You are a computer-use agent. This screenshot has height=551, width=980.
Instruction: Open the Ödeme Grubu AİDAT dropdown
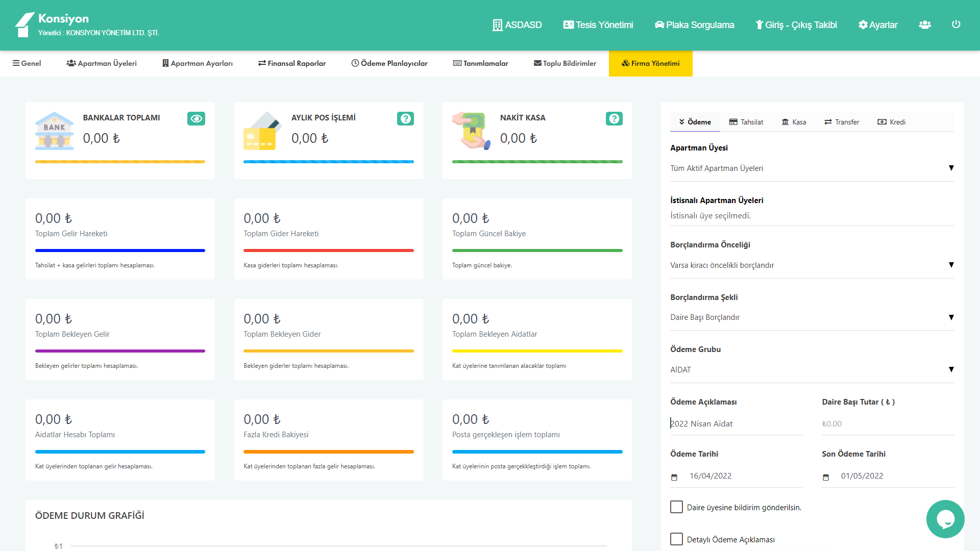[812, 370]
